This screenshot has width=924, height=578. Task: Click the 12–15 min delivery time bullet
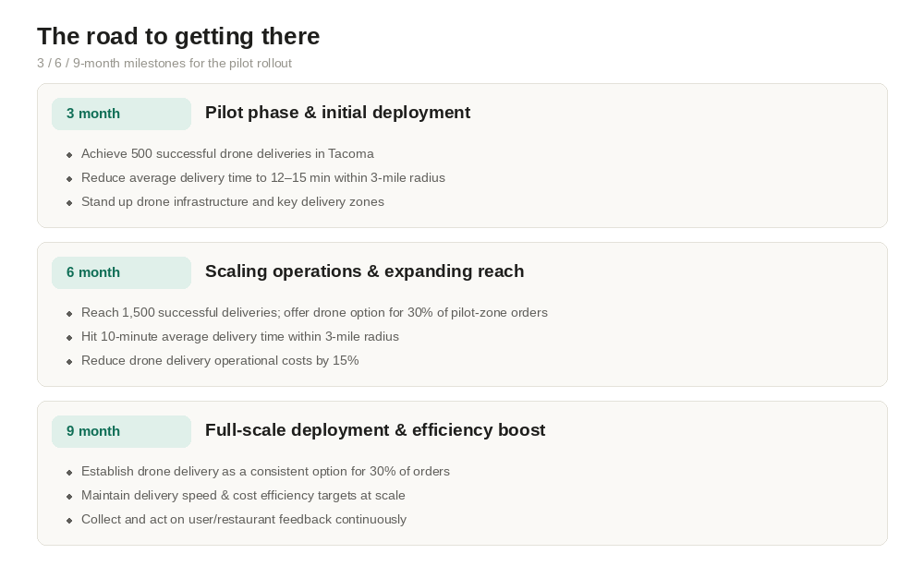(x=262, y=178)
